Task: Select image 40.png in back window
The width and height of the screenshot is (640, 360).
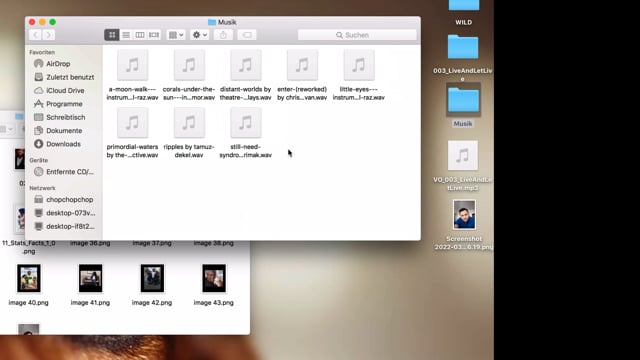Action: click(x=29, y=278)
